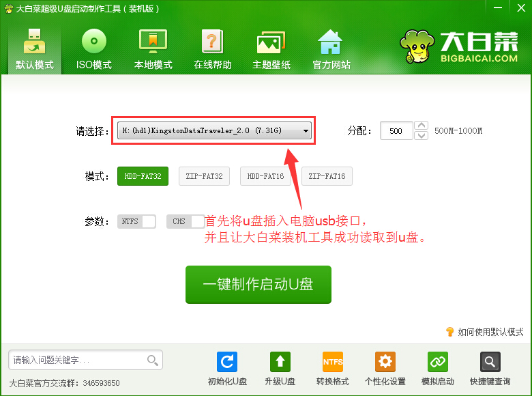Click the question keyword search field
532x396 pixels.
(85, 360)
